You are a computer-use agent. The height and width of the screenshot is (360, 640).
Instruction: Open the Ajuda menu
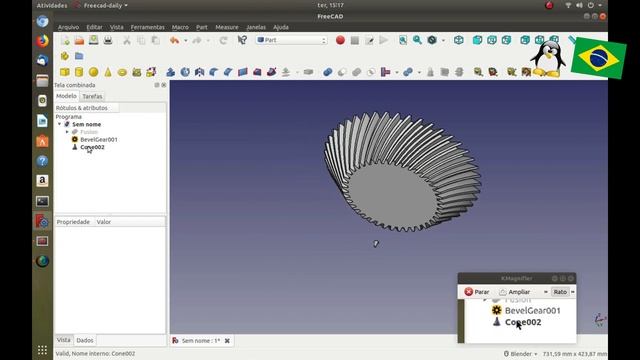[281, 27]
